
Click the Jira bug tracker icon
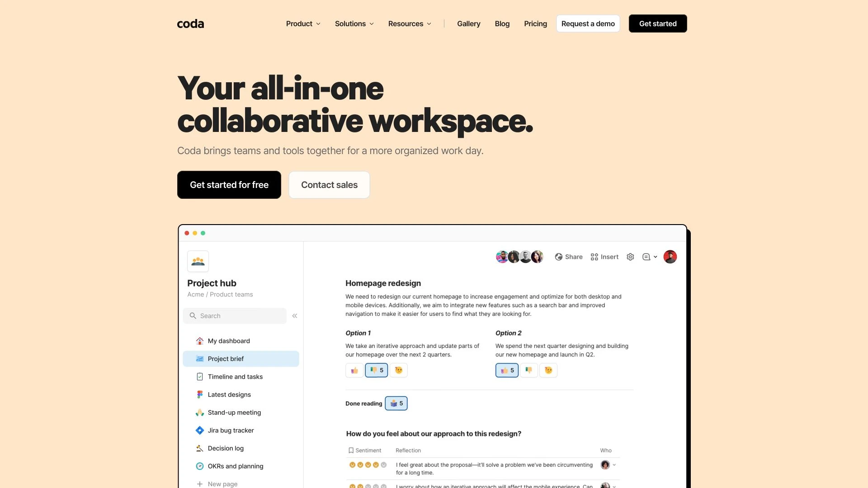point(199,430)
